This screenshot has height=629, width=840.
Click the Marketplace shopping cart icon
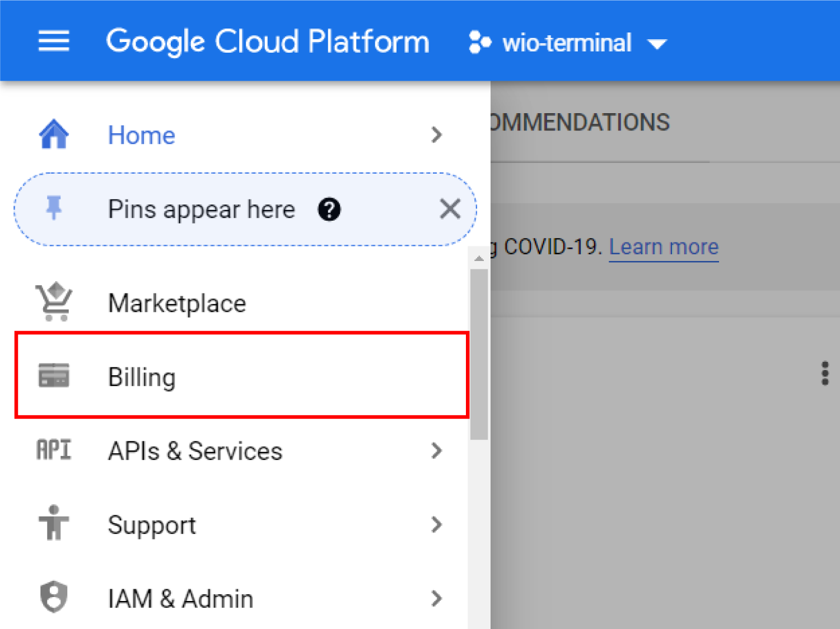54,301
